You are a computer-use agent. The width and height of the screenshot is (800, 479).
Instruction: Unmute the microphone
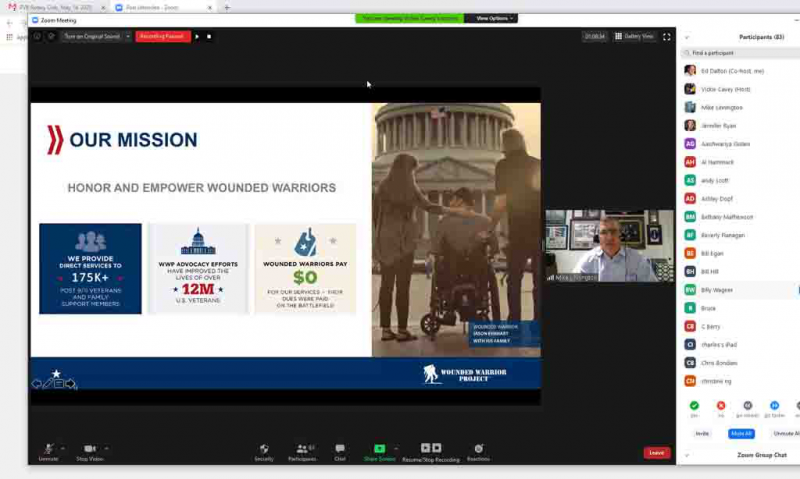click(48, 452)
